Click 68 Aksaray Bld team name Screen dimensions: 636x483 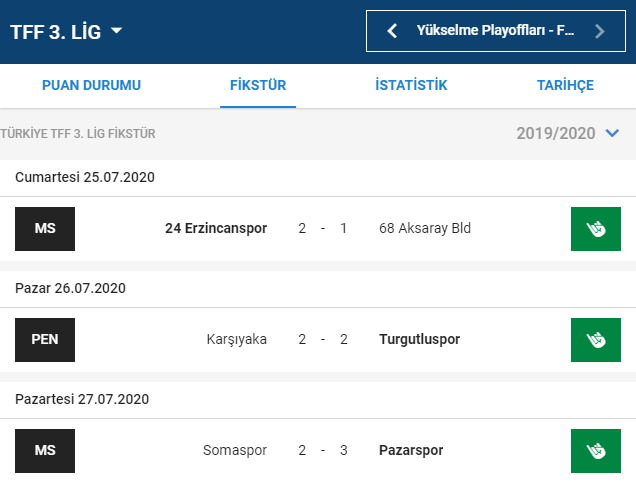425,228
